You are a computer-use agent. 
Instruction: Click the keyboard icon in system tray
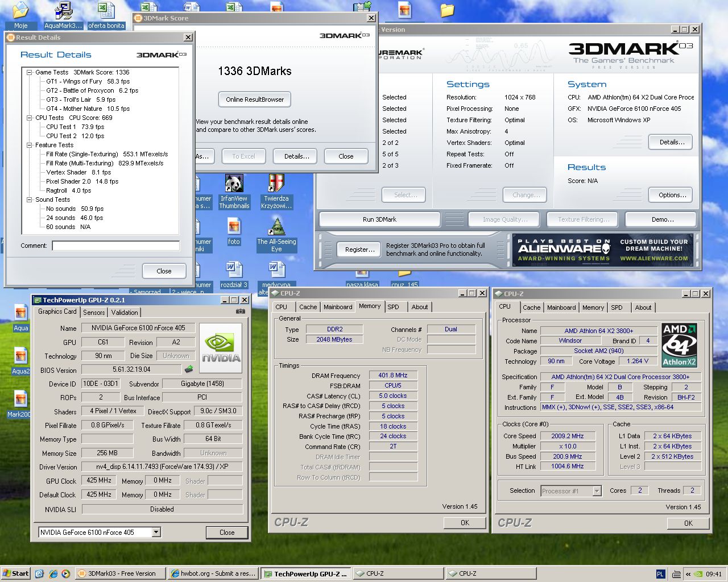[676, 574]
